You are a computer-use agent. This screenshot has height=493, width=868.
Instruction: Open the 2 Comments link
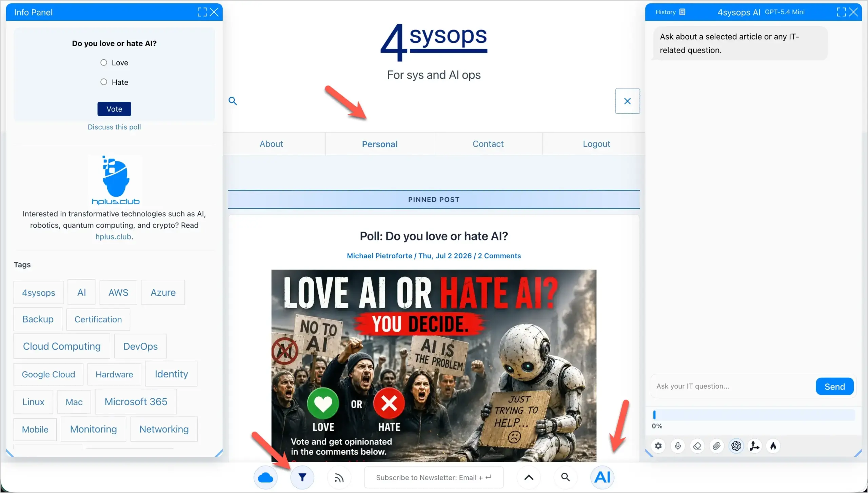pyautogui.click(x=499, y=256)
